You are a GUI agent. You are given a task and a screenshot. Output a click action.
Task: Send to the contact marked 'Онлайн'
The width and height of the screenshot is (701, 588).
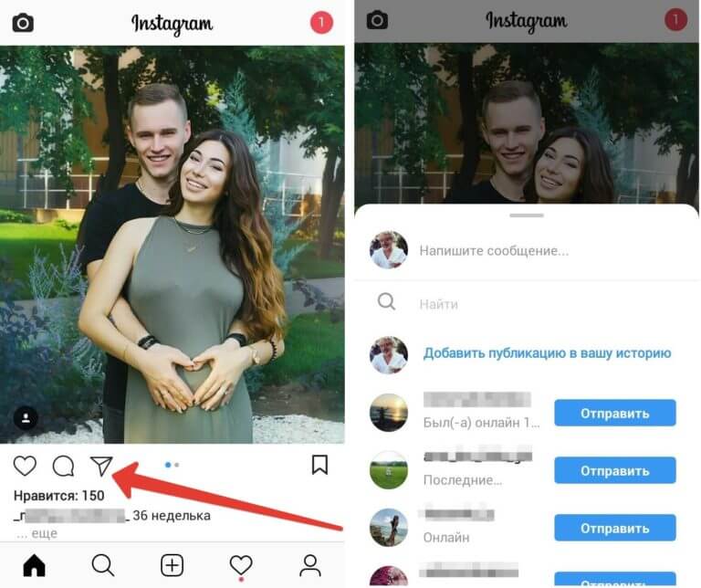(614, 528)
